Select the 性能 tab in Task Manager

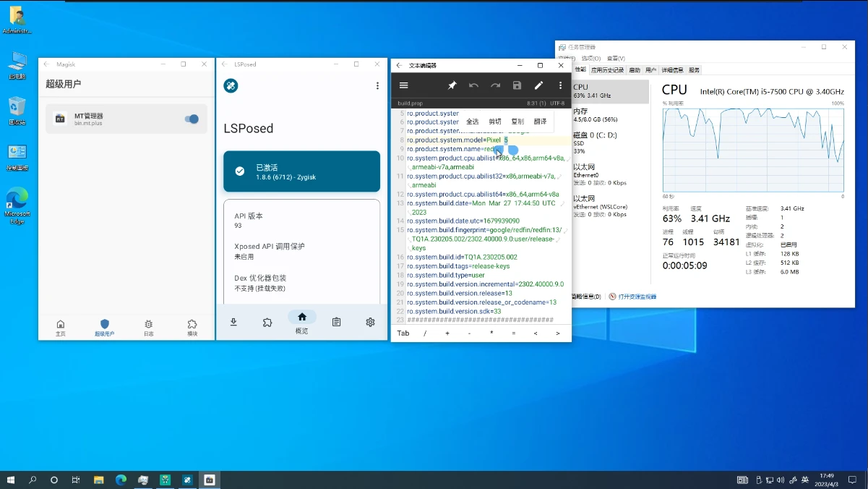pyautogui.click(x=580, y=70)
